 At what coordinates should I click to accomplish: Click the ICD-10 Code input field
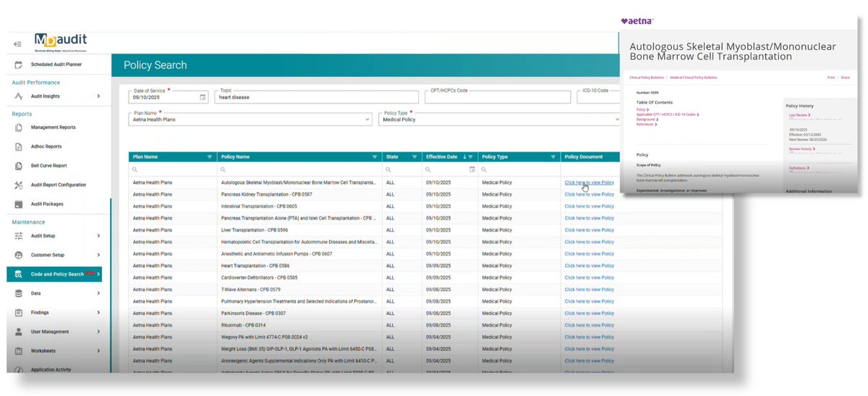tap(598, 97)
